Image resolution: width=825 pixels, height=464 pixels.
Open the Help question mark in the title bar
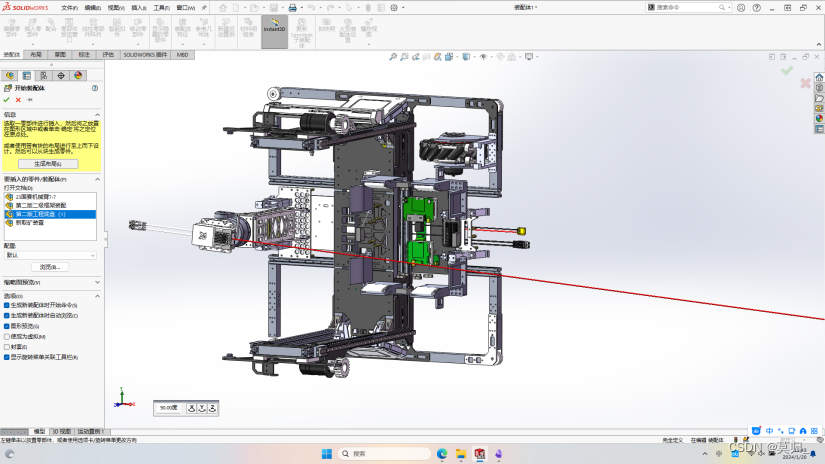pos(757,8)
